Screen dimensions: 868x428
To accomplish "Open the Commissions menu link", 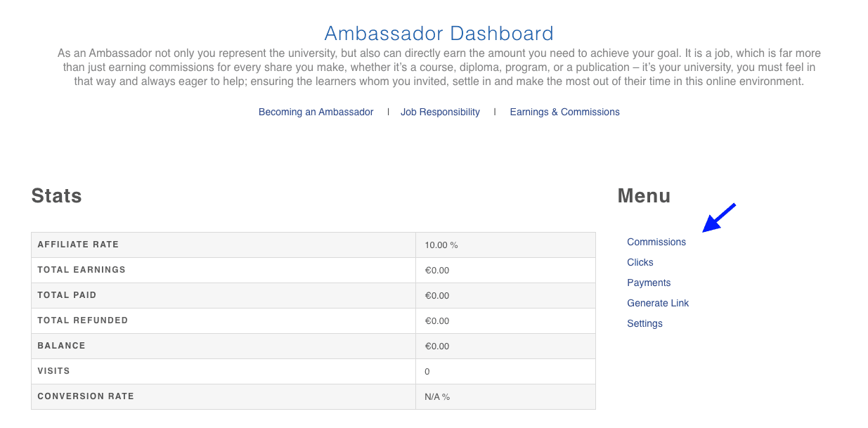I will coord(656,242).
